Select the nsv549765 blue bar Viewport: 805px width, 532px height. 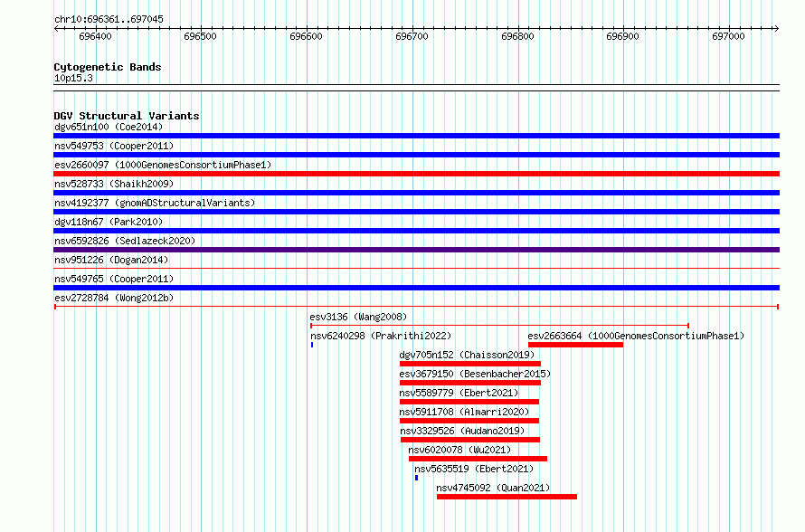point(416,288)
